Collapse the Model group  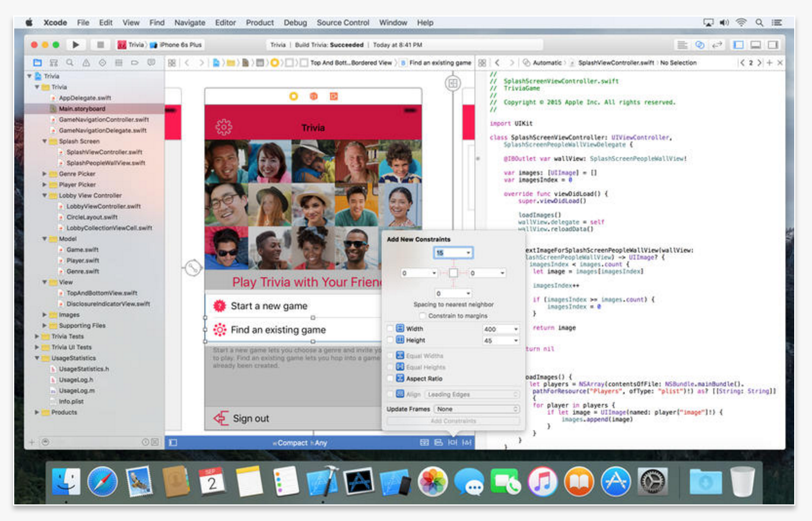coord(45,239)
